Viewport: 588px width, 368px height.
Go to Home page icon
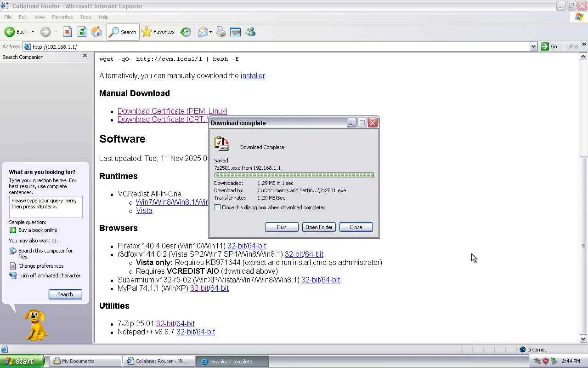96,32
